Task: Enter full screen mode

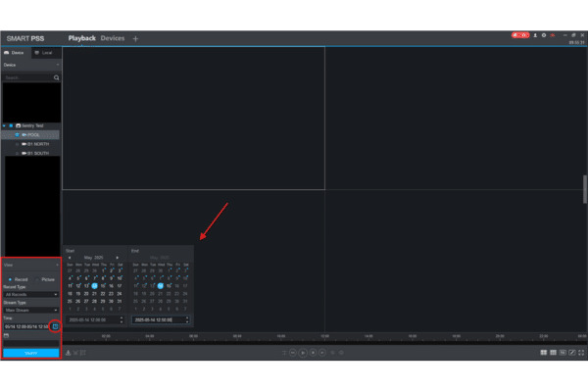Action: pos(581,353)
